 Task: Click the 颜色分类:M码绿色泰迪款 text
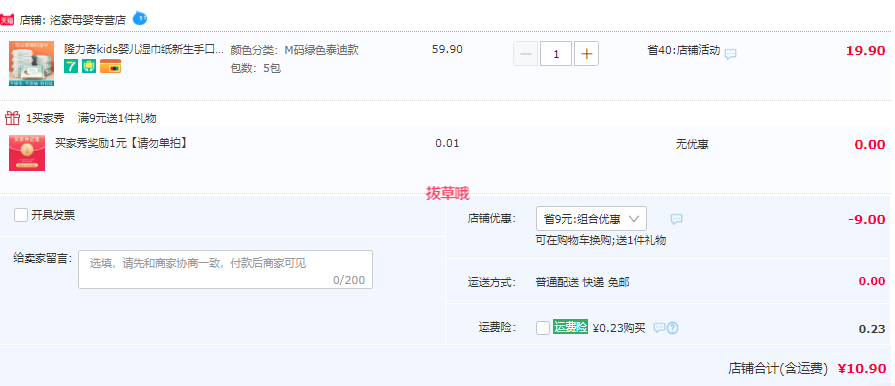pyautogui.click(x=295, y=50)
